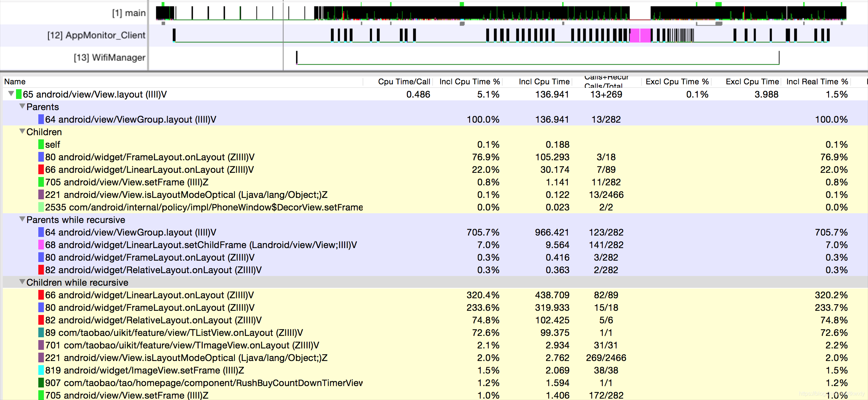Collapse the 65 android/view/View.layout row
Viewport: 868px width, 400px height.
[x=11, y=94]
